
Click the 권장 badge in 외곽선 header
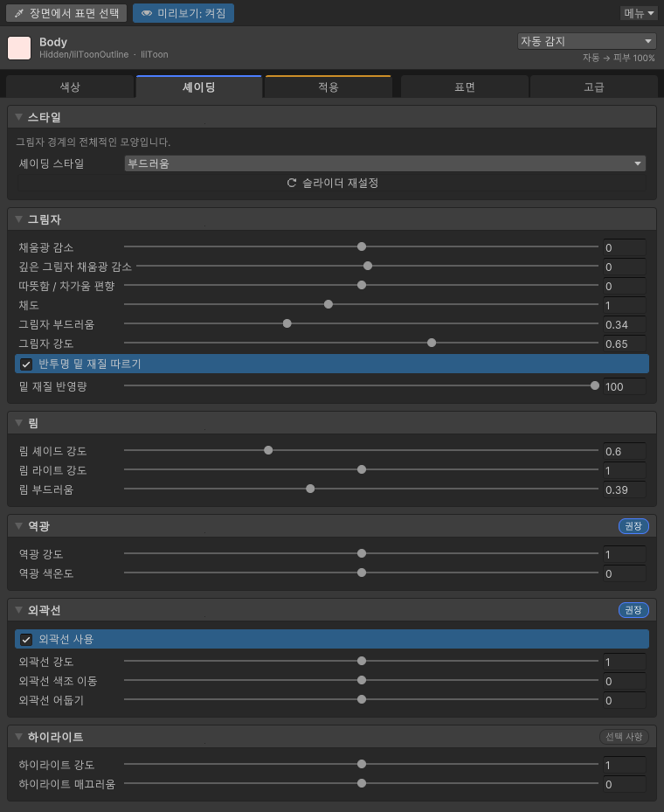[633, 610]
